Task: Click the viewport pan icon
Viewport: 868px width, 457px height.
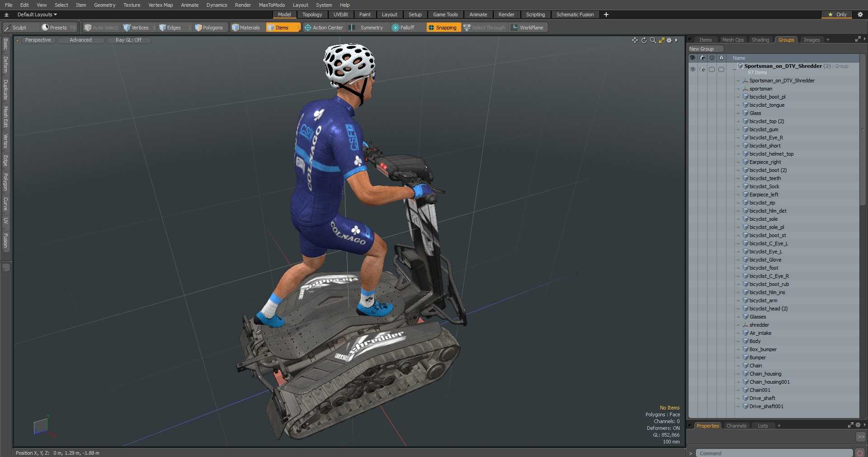Action: (635, 40)
